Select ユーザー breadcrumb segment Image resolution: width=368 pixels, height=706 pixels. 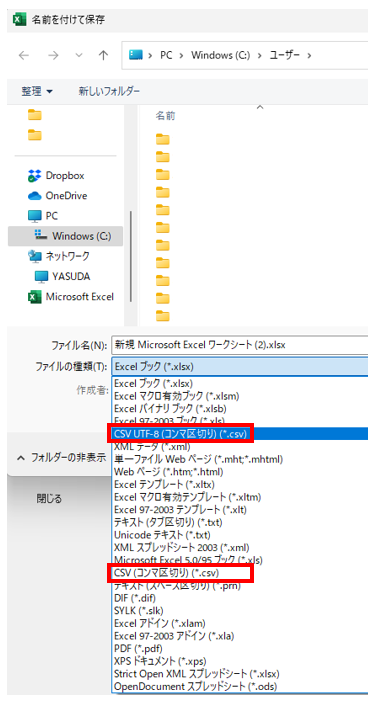click(x=285, y=55)
